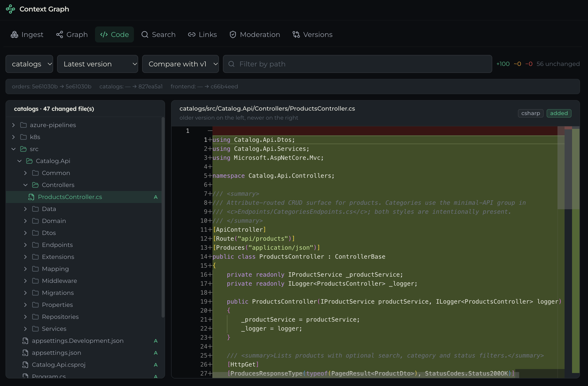Click the 56 unchanged count
The height and width of the screenshot is (386, 588).
tap(558, 64)
